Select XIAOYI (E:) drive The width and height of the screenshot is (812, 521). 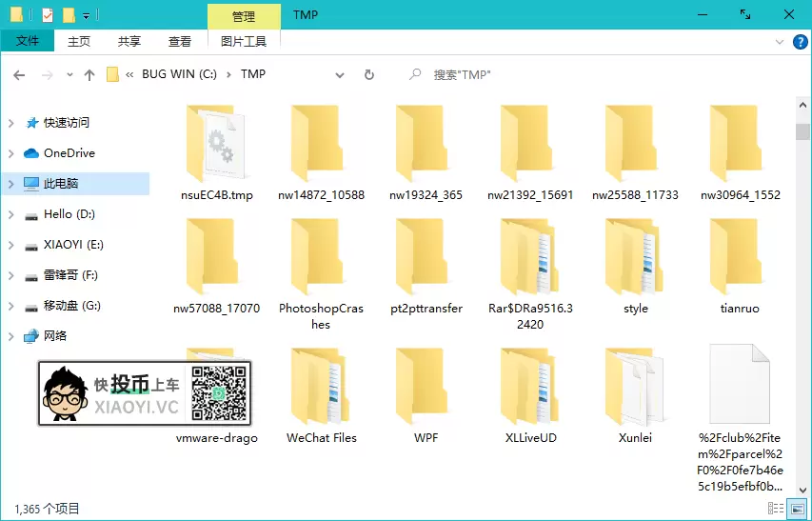pyautogui.click(x=73, y=245)
